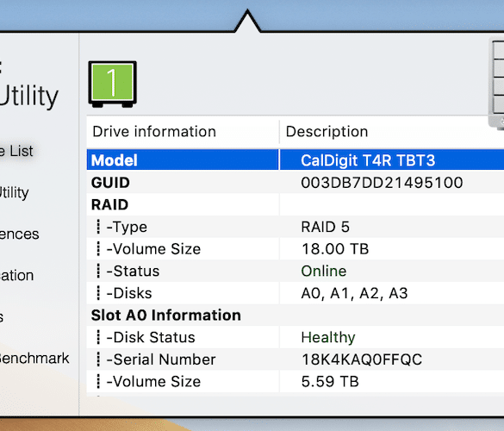Screen dimensions: 504x431
Task: Open the Utility sidebar item
Action: 14,193
